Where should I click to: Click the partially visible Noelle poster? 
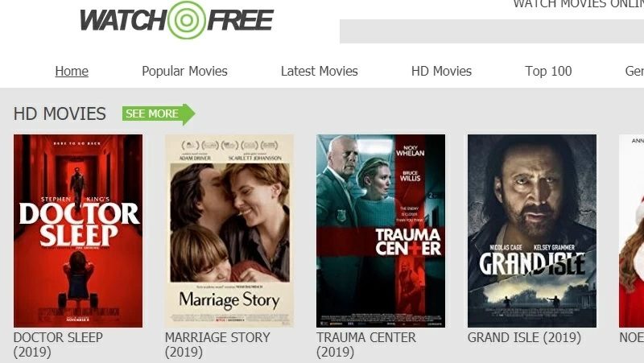(632, 231)
